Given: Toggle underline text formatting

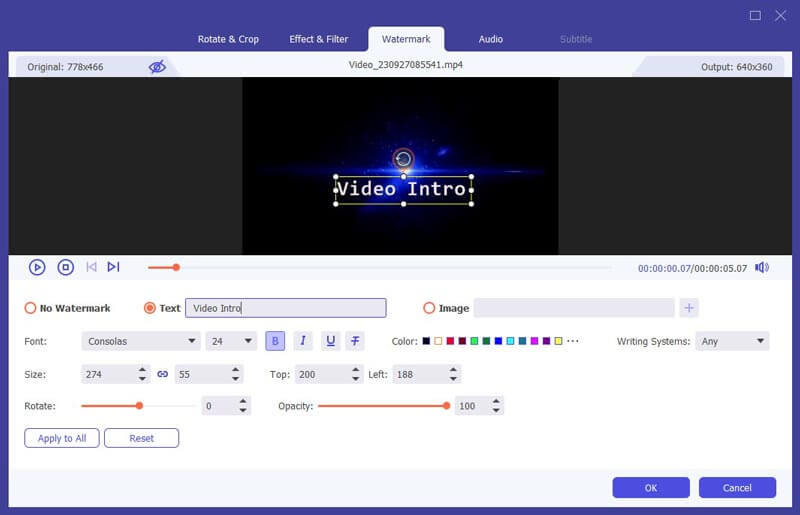Looking at the screenshot, I should 329,341.
